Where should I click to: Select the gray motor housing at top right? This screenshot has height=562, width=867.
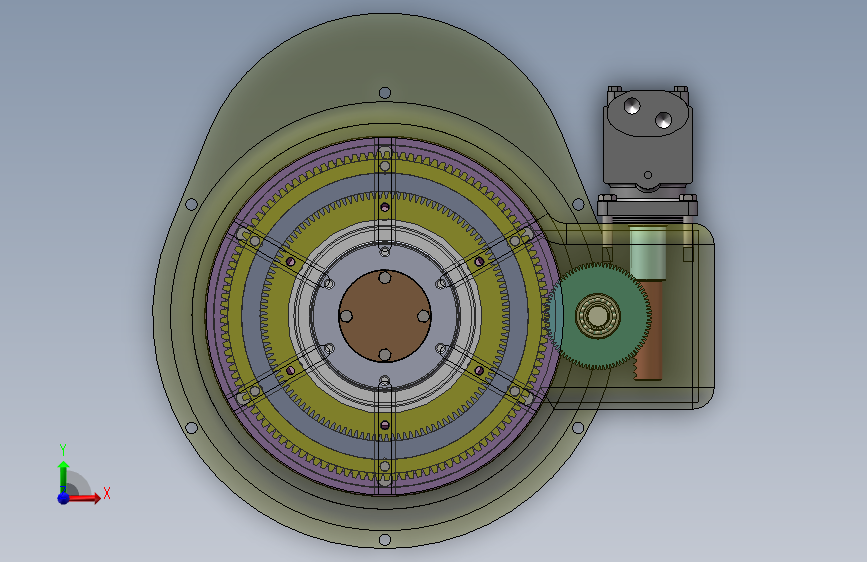(x=647, y=138)
